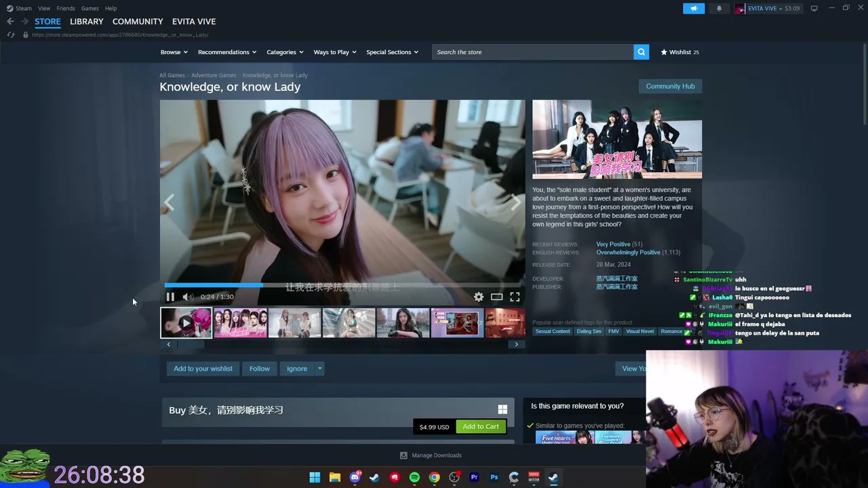Open Very Positive recent reviews link
This screenshot has width=868, height=488.
tap(613, 244)
